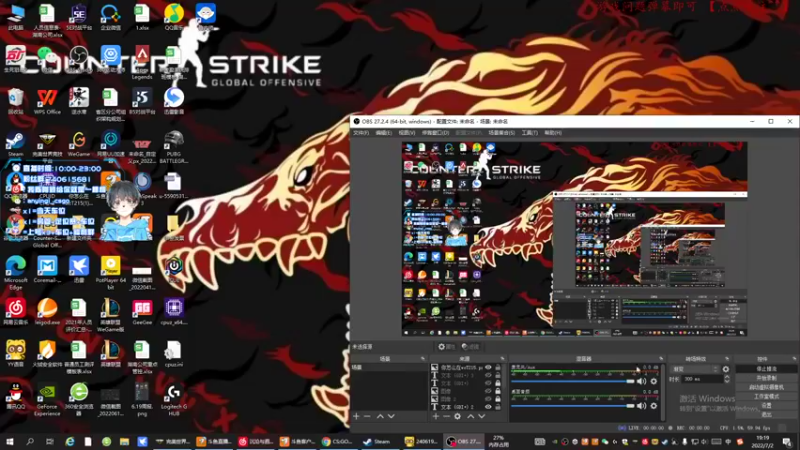This screenshot has height=450, width=800.
Task: Click 开始录制 start recording button
Action: pos(766,378)
